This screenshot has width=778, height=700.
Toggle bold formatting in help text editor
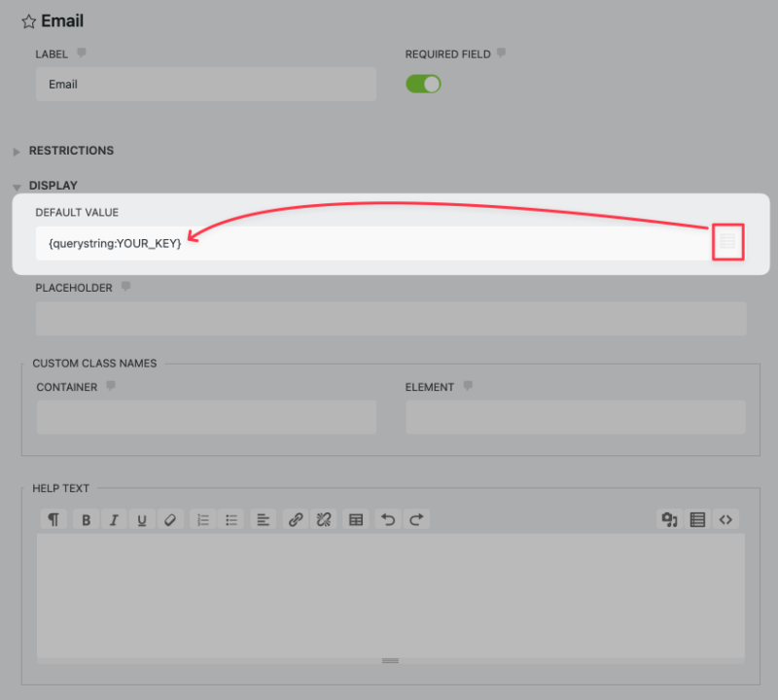pos(86,519)
